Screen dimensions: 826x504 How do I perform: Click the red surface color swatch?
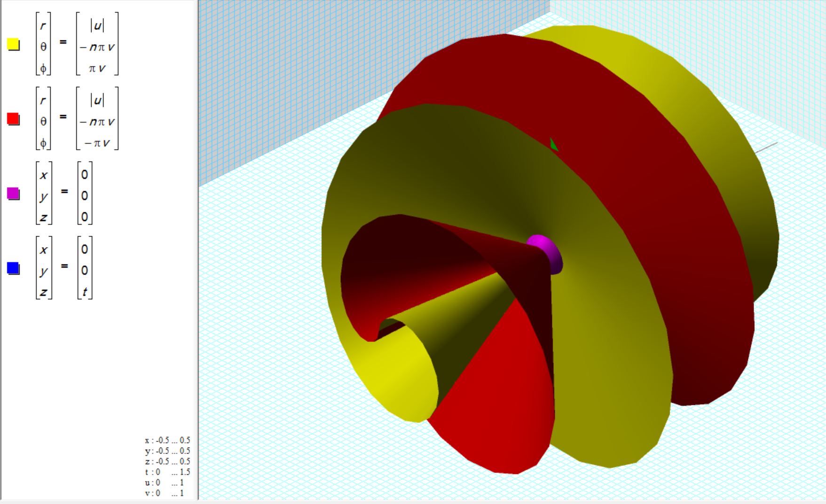(x=14, y=119)
